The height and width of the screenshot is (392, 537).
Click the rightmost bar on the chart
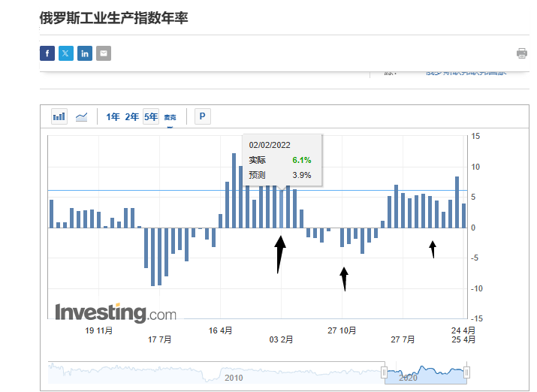click(463, 216)
